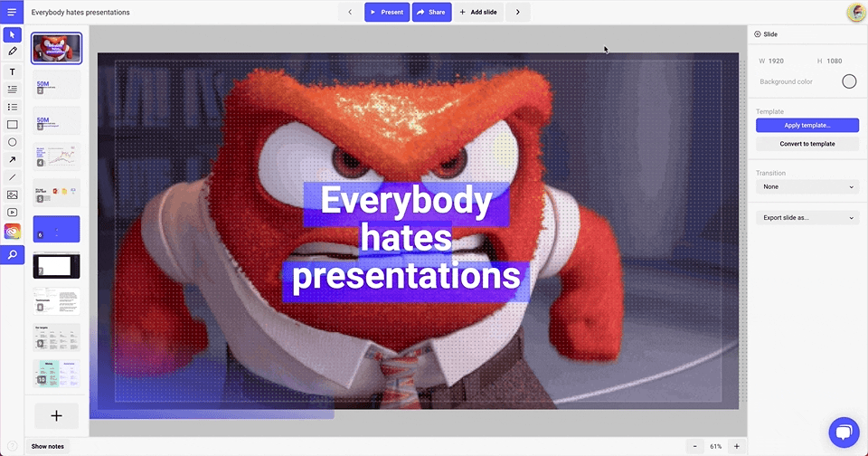Select slide 4 chart thumbnail
Image resolution: width=868 pixels, height=456 pixels.
[56, 157]
